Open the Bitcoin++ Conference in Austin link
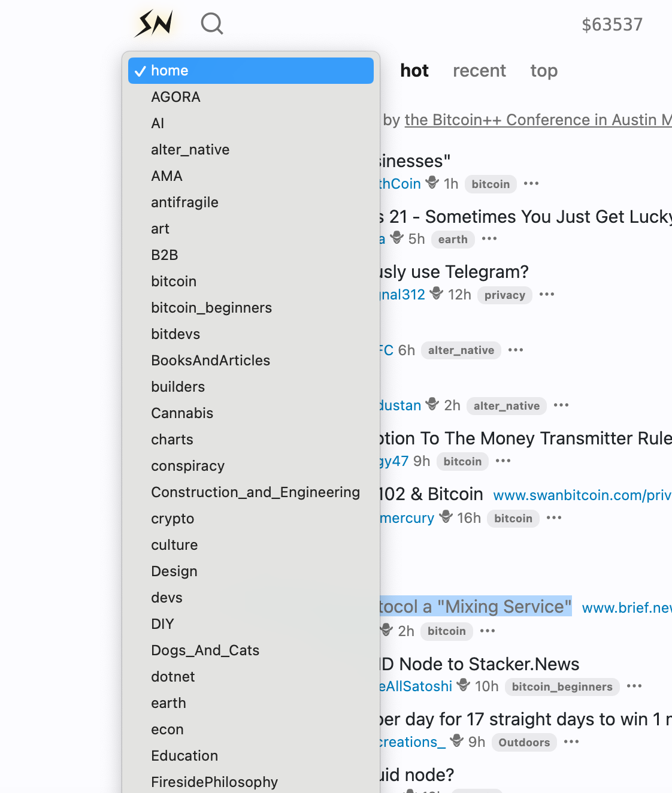This screenshot has width=672, height=793. point(537,120)
